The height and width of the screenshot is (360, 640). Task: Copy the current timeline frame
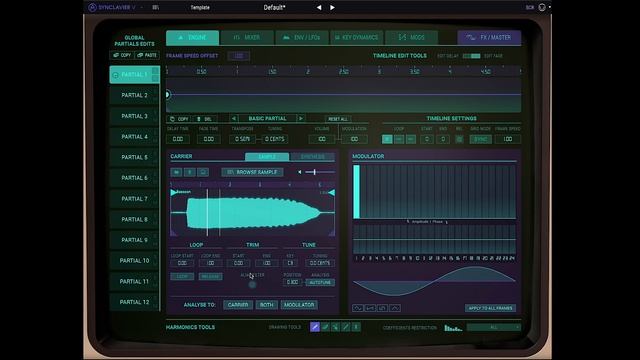point(179,119)
